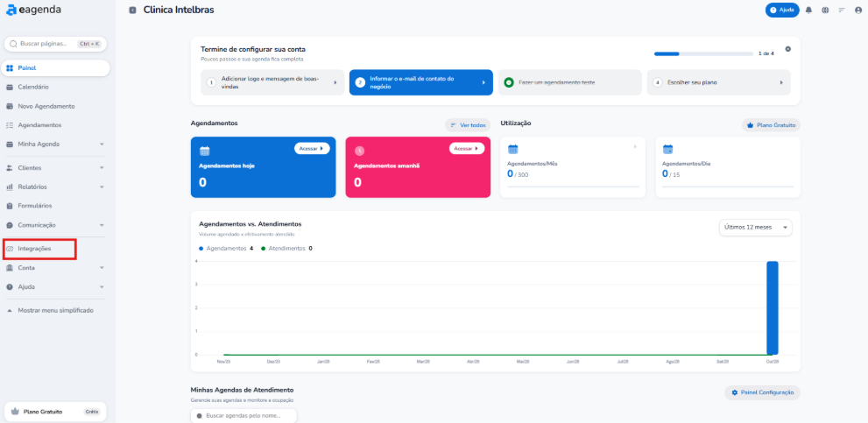Click calendar icon in Agendamentos/Mês card
Screen dimensions: 868x423
512,149
